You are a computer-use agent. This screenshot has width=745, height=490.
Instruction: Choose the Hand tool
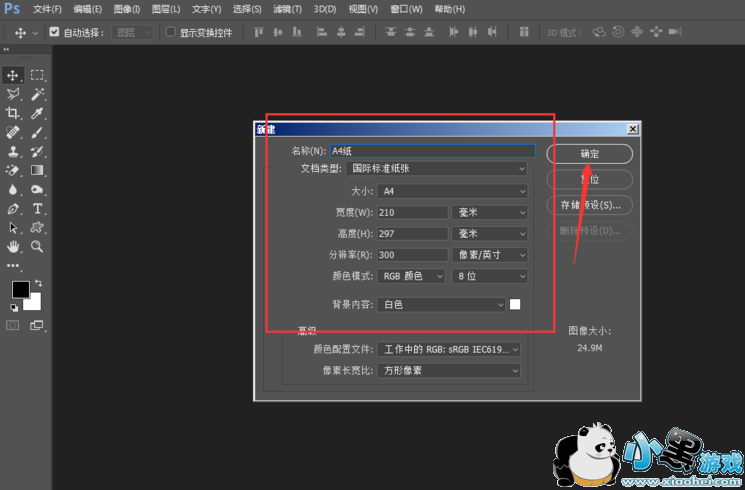[14, 246]
